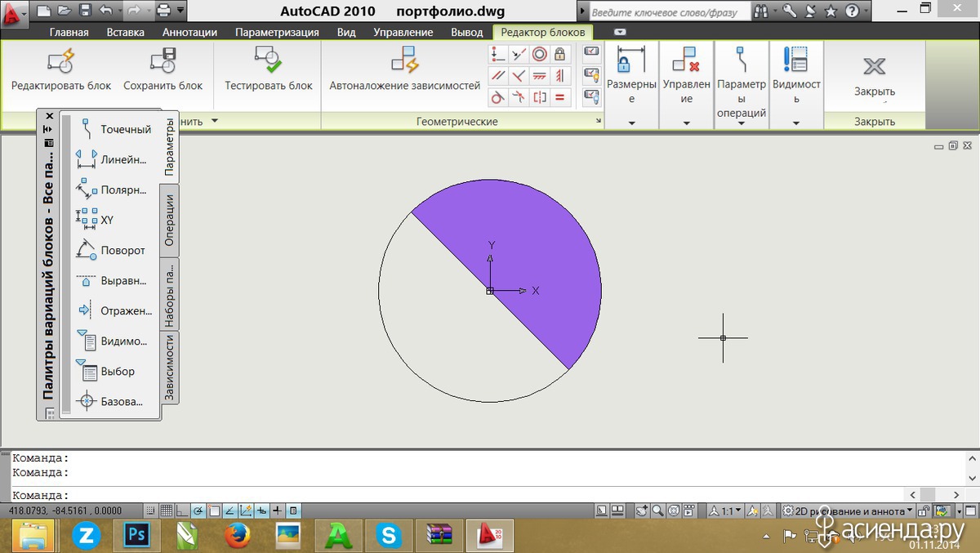The height and width of the screenshot is (553, 980).
Task: Open Favorites star icon in title bar
Action: [x=831, y=11]
